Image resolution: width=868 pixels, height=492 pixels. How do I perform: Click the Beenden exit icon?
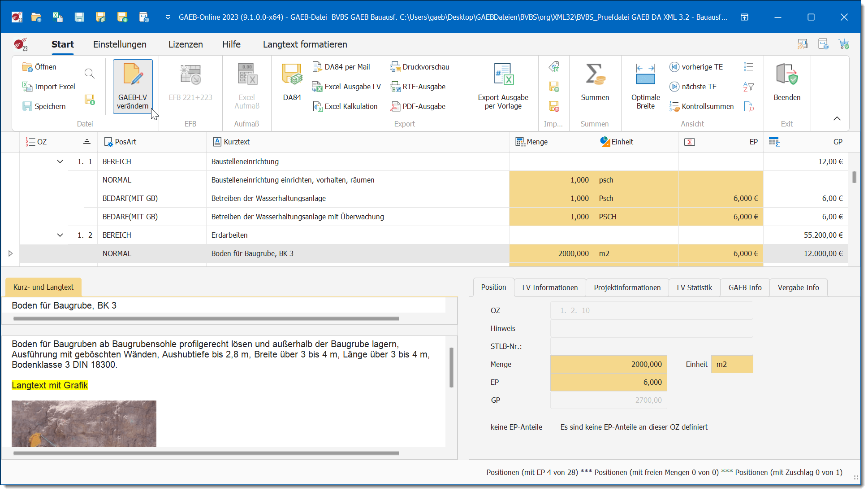(786, 75)
